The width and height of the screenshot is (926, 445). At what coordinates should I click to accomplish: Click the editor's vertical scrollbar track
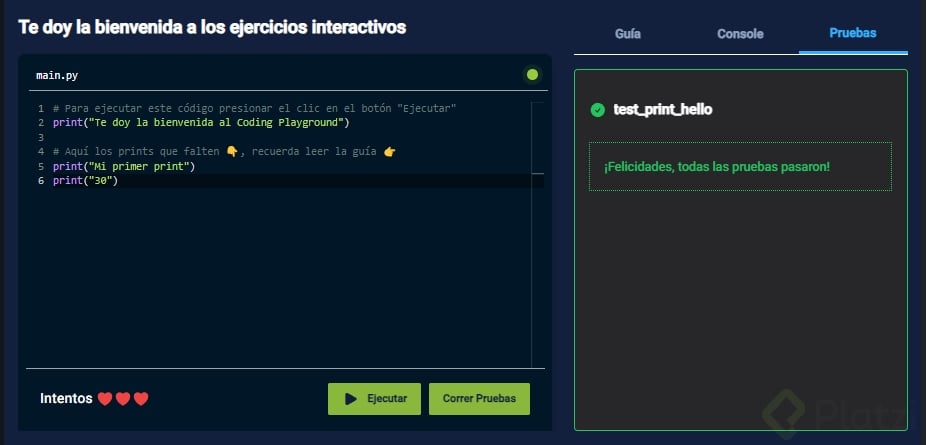pyautogui.click(x=537, y=235)
